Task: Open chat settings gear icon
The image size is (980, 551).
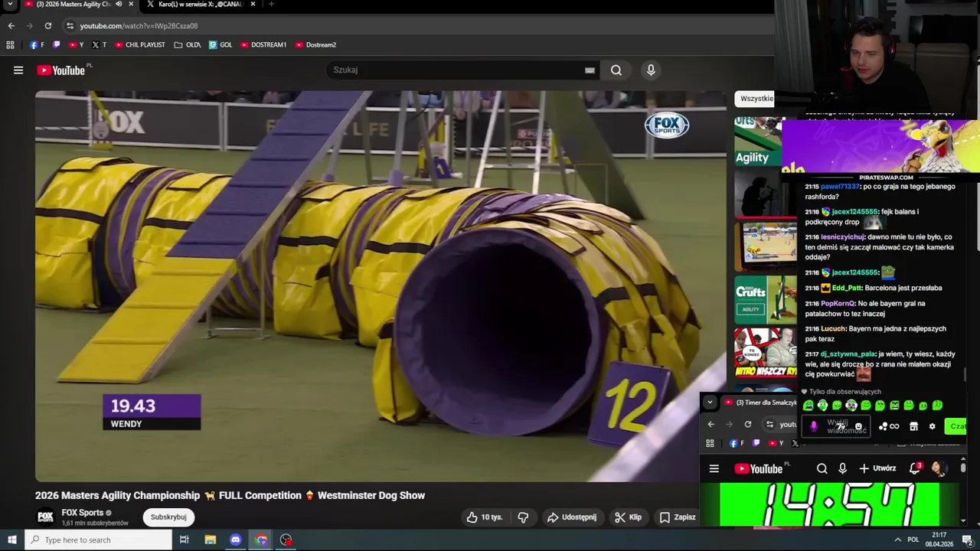Action: (932, 426)
